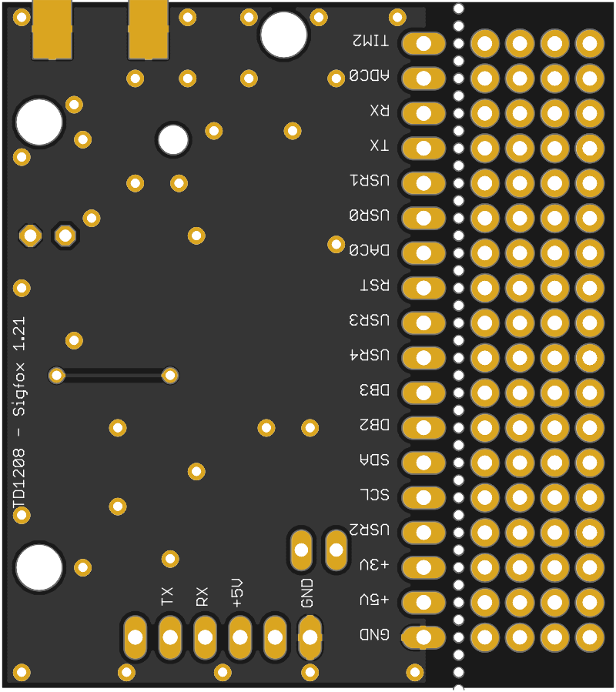Click the vertical pad under rotated +5V label

(x=239, y=637)
